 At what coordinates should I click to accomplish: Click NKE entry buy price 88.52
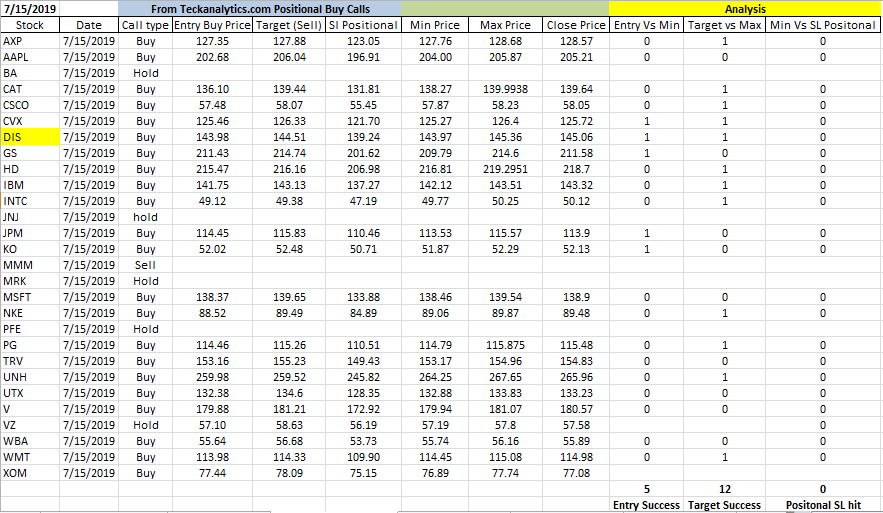[x=212, y=313]
